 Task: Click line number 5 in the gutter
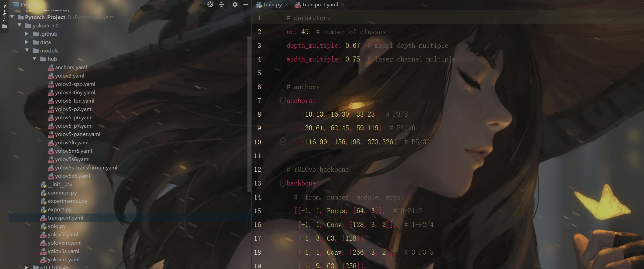259,73
